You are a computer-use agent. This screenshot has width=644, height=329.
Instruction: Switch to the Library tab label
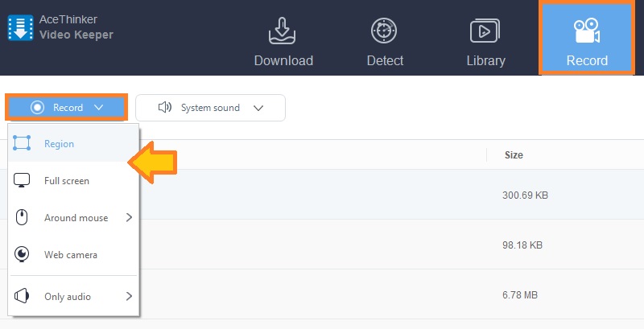(485, 60)
